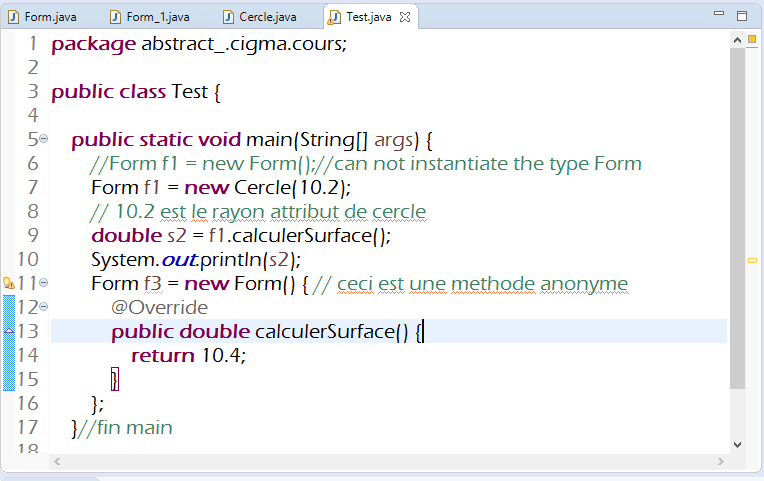Click the '};' on line 16
The height and width of the screenshot is (481, 764).
point(97,404)
